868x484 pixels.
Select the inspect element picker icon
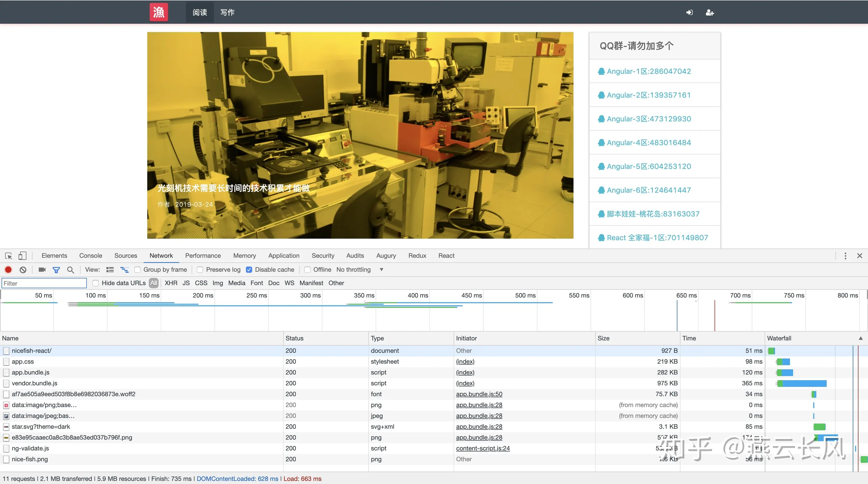pyautogui.click(x=9, y=256)
